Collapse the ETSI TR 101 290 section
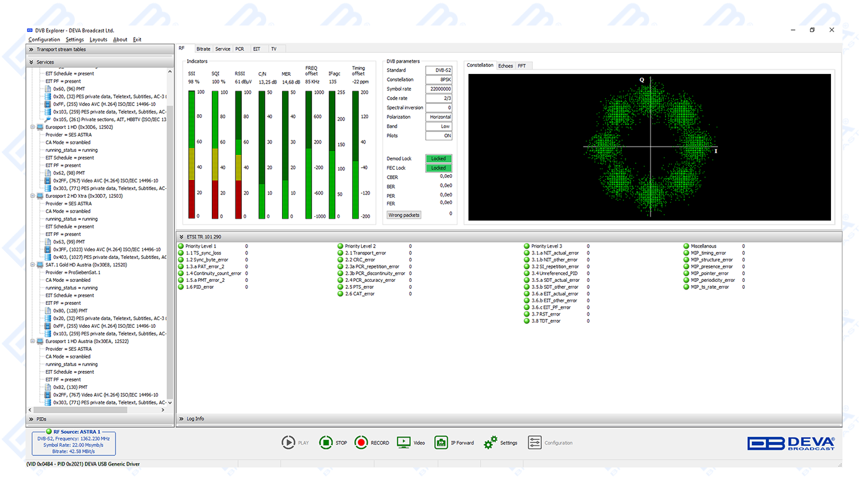 pyautogui.click(x=181, y=237)
